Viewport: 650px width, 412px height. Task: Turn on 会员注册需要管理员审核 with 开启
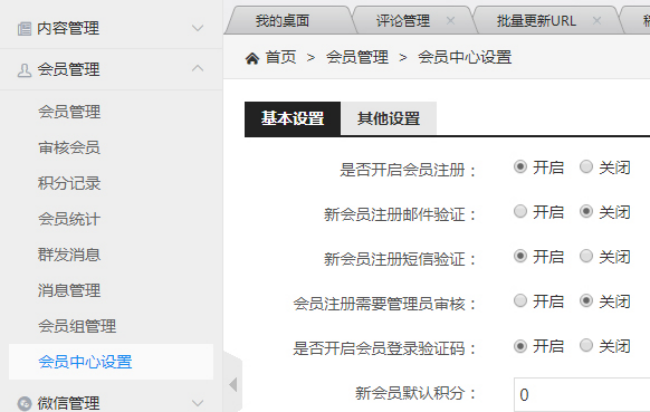[520, 301]
